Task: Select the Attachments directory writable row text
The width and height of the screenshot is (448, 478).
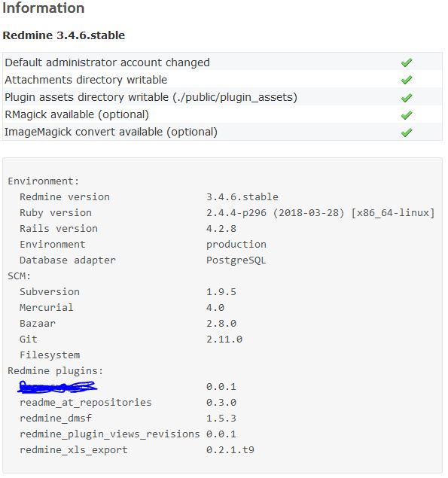Action: click(86, 80)
